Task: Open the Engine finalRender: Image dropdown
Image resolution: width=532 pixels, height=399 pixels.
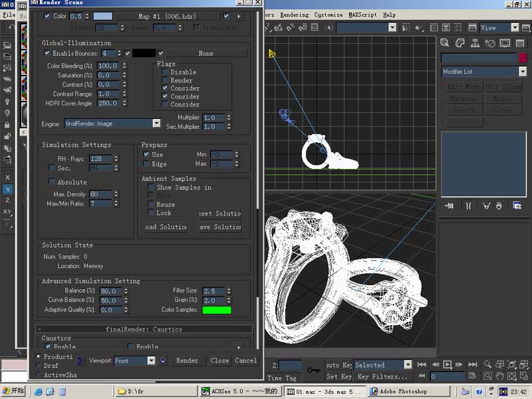Action: 156,123
